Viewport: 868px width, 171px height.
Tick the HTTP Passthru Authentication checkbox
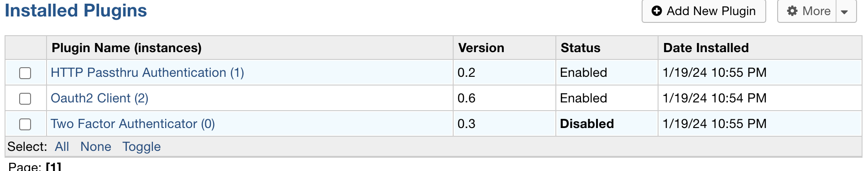25,73
